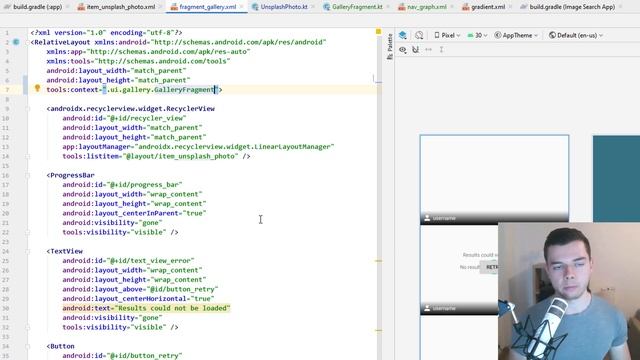Screen dimensions: 640x360
Task: Click @+id/recycler_view attribute value
Action: pyautogui.click(x=147, y=118)
